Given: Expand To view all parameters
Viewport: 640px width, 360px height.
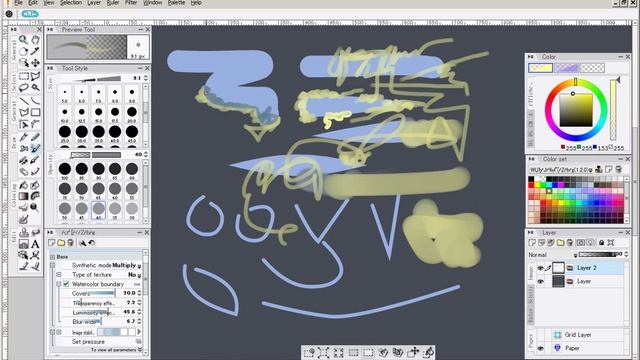Looking at the screenshot, I should click(x=116, y=350).
